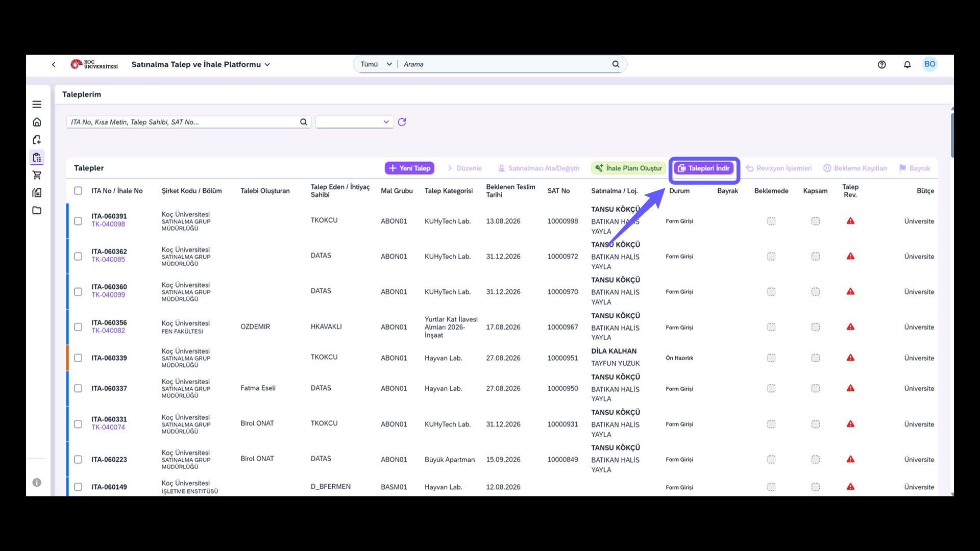Open the new document icon in sidebar
Screen dimensions: 980x551
coord(37,140)
